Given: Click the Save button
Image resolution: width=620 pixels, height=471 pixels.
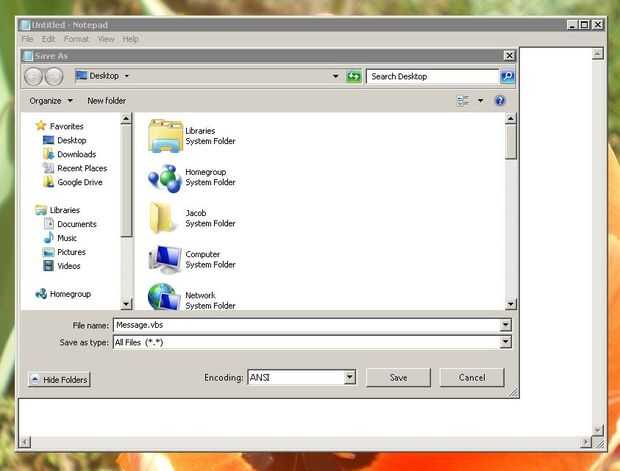Looking at the screenshot, I should [x=398, y=378].
